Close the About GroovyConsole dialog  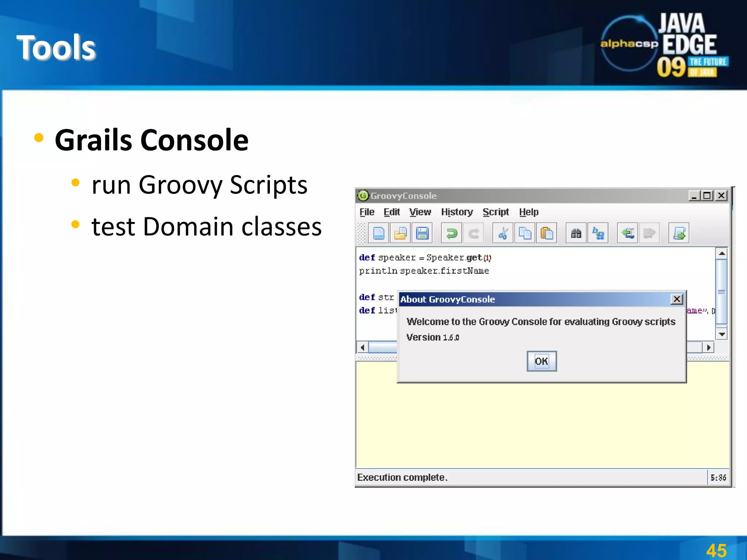(677, 299)
